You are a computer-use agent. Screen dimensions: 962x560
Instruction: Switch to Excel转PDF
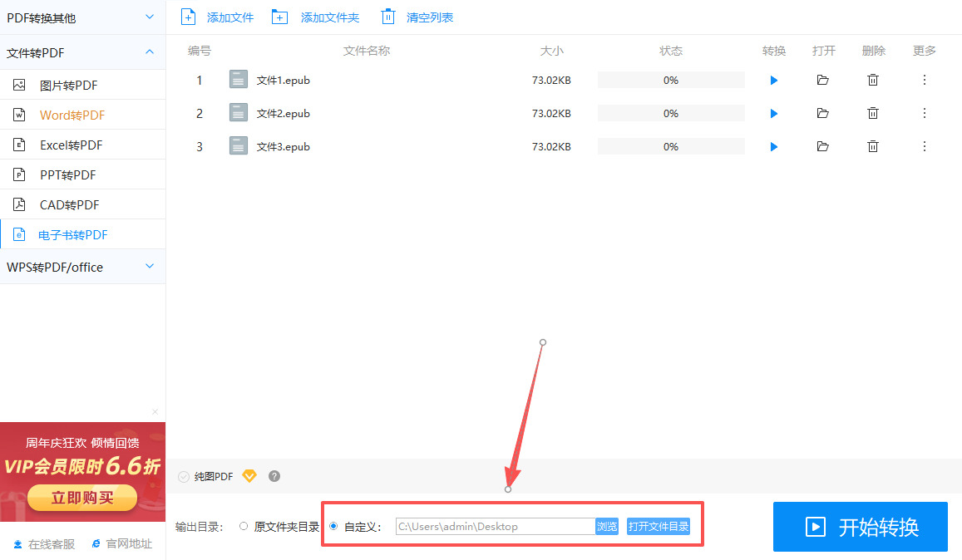click(x=83, y=145)
